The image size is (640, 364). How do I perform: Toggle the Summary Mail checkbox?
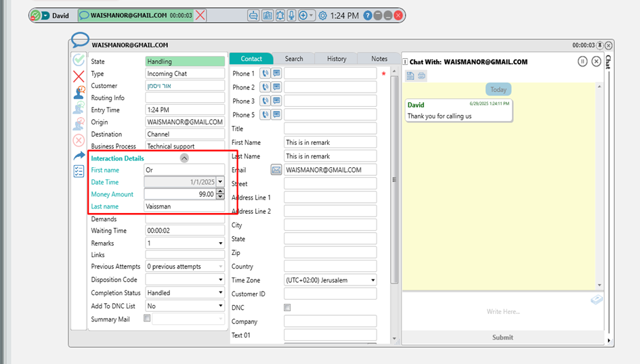[x=148, y=319]
